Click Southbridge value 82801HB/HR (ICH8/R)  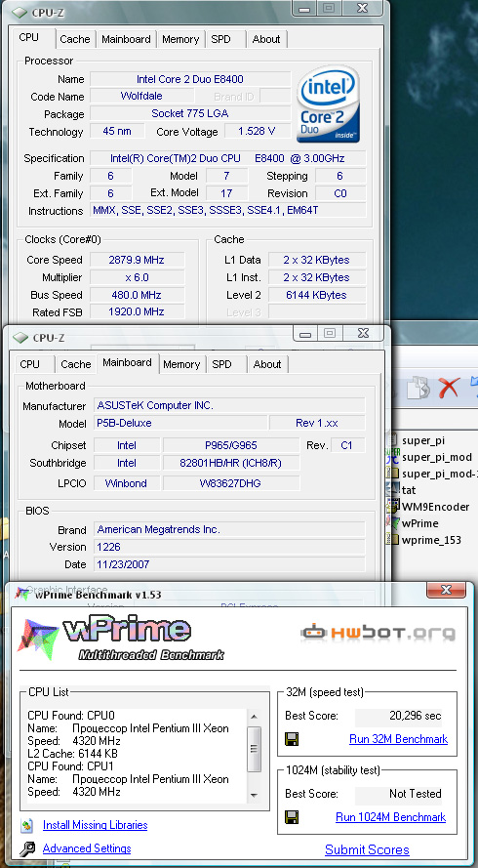[x=230, y=463]
